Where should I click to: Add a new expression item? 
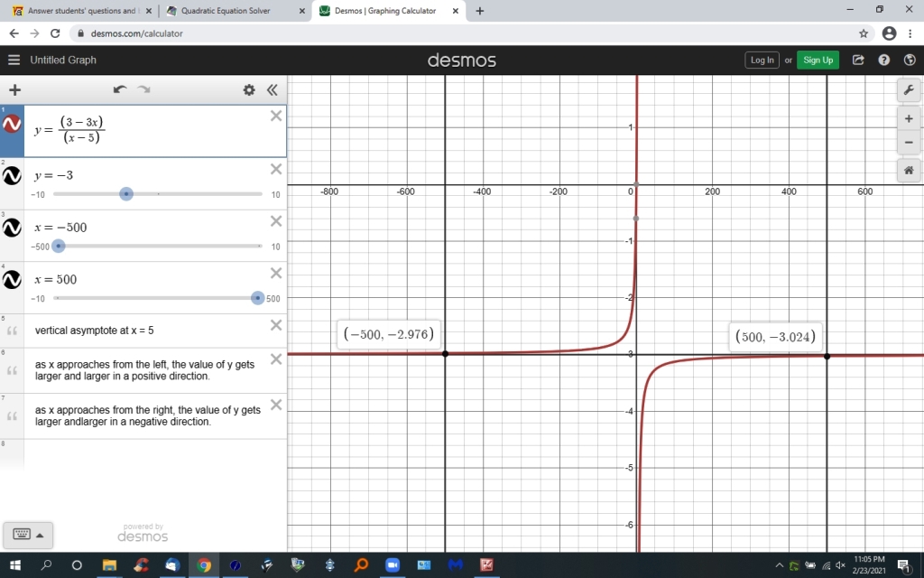pos(14,89)
